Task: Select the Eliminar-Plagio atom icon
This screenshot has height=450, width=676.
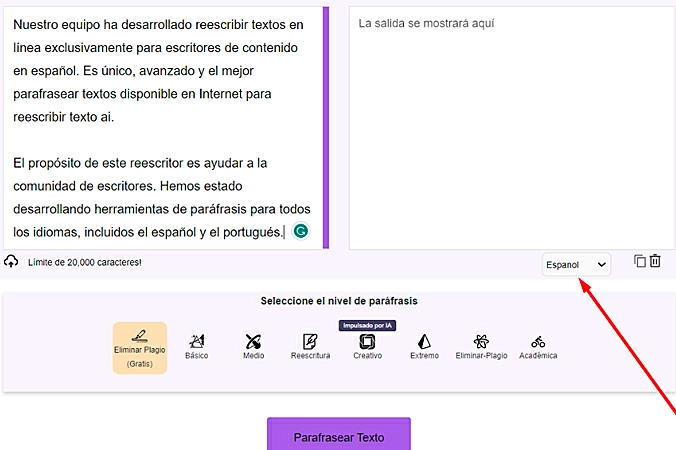Action: tap(481, 346)
